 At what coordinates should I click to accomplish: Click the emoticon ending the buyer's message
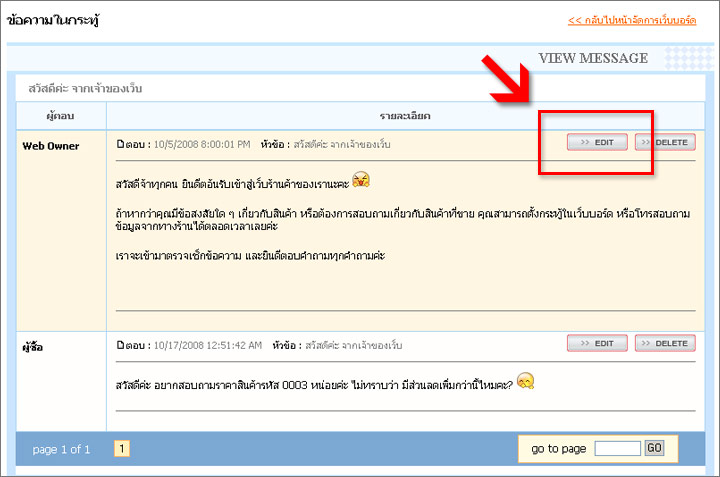[x=527, y=381]
